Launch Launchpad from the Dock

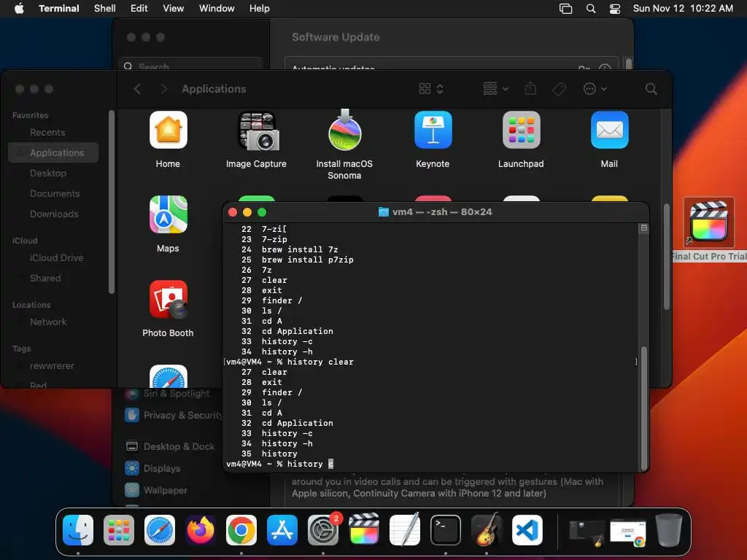[x=119, y=530]
